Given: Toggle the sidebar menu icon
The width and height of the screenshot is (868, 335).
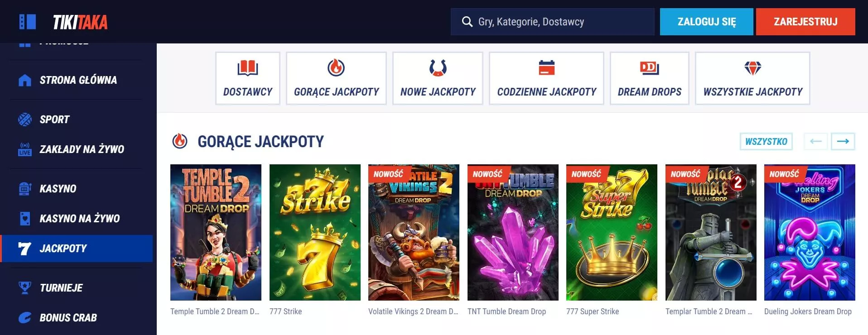Looking at the screenshot, I should (28, 22).
